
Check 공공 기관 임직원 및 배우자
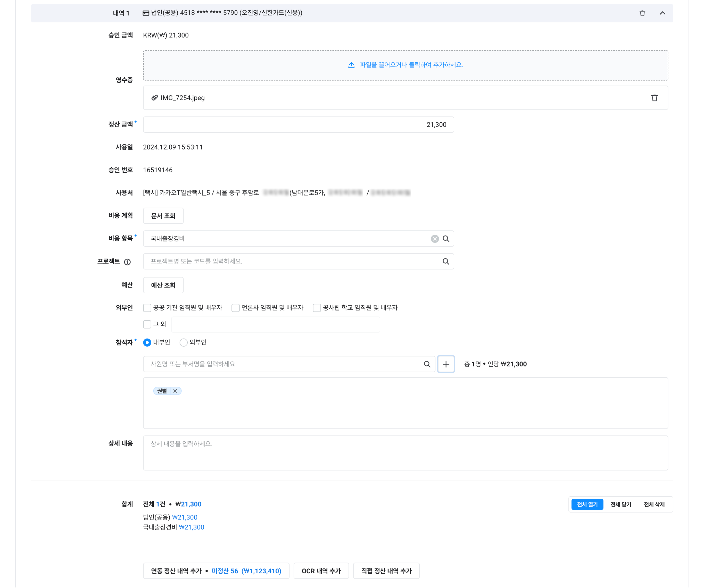point(147,308)
